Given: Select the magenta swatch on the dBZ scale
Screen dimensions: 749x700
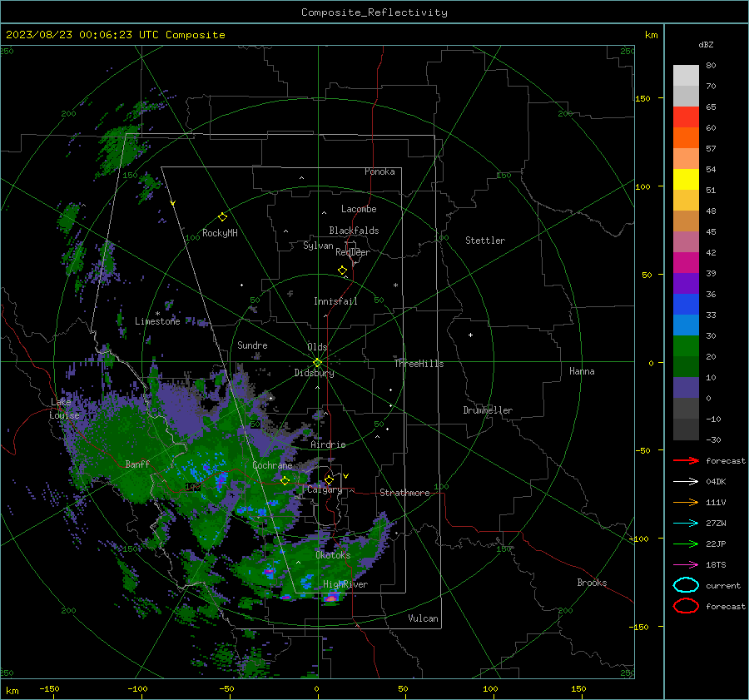Looking at the screenshot, I should tap(686, 262).
